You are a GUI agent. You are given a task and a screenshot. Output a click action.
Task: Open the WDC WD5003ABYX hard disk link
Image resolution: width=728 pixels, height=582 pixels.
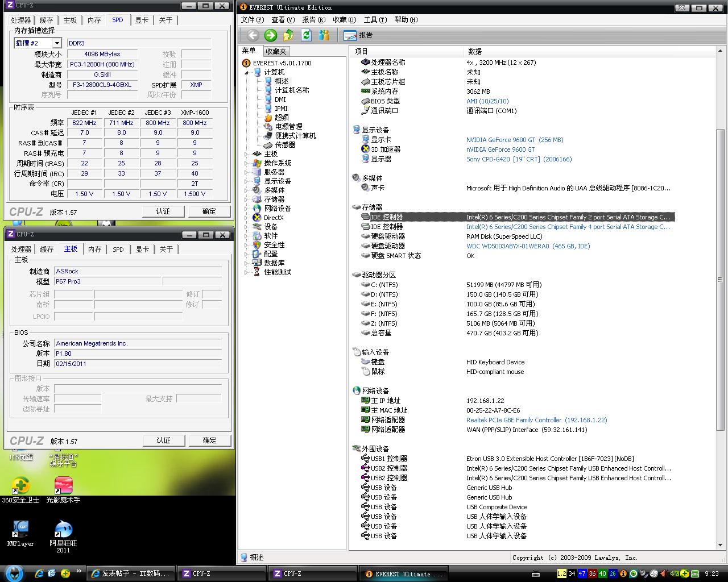[528, 246]
